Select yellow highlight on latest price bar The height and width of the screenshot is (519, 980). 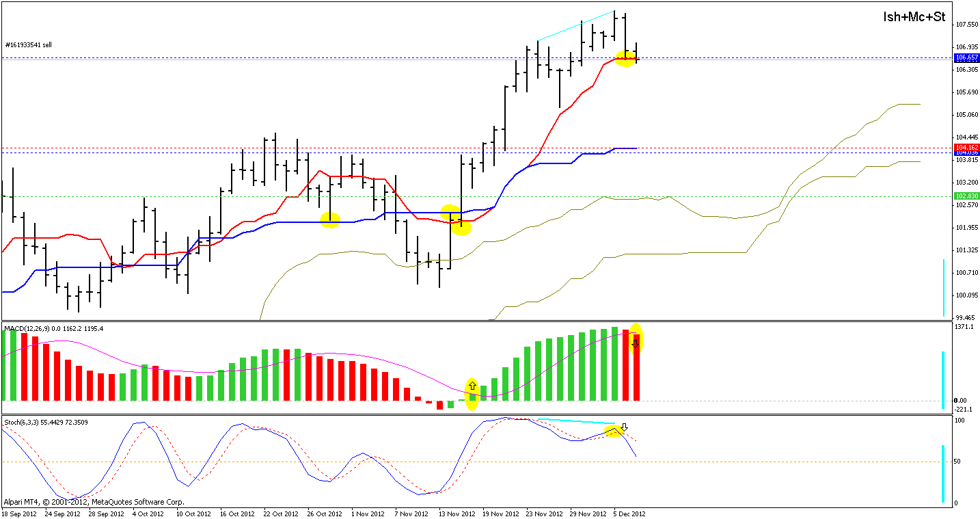click(x=626, y=59)
